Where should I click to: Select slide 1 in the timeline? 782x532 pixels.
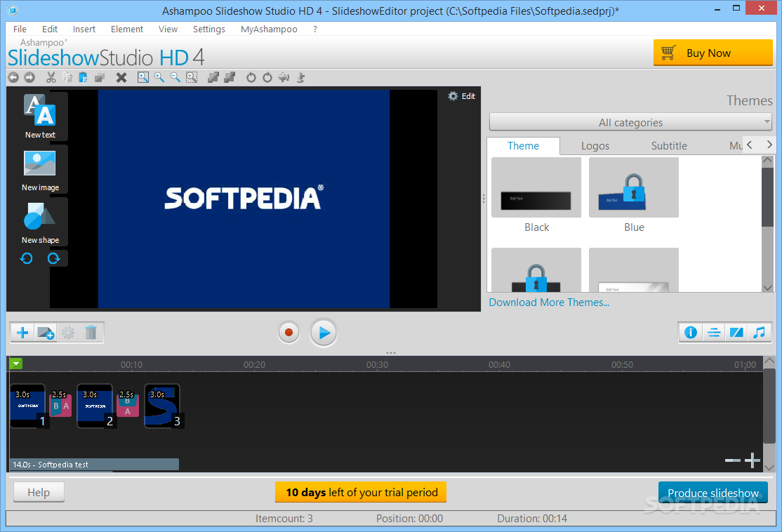click(28, 406)
